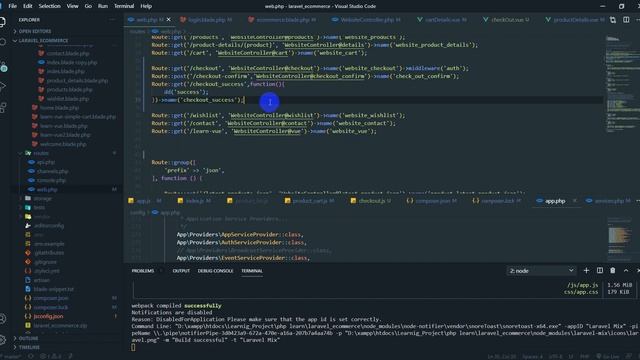Screen dimensions: 640x360
Task: Open the Go menu
Action: pos(88,6)
